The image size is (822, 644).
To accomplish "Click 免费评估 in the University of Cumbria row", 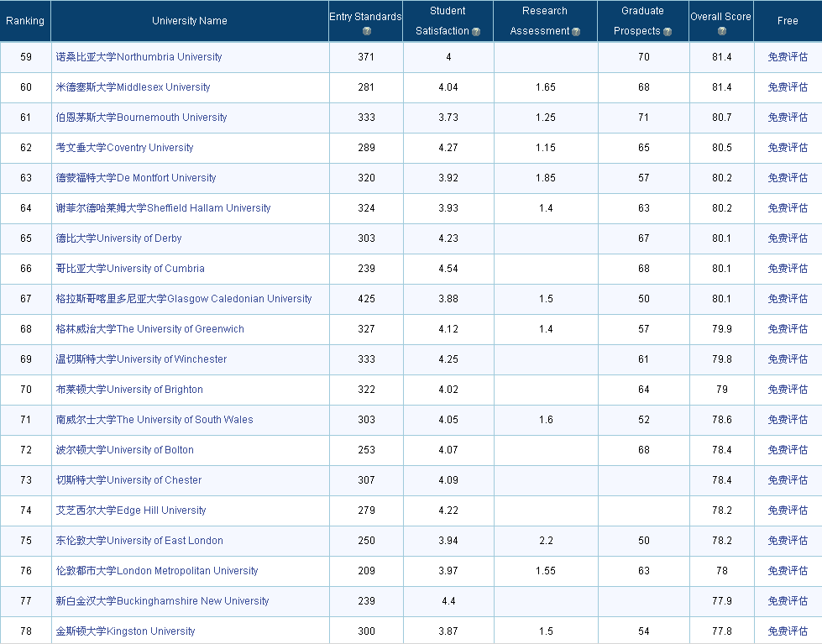I will click(x=788, y=269).
